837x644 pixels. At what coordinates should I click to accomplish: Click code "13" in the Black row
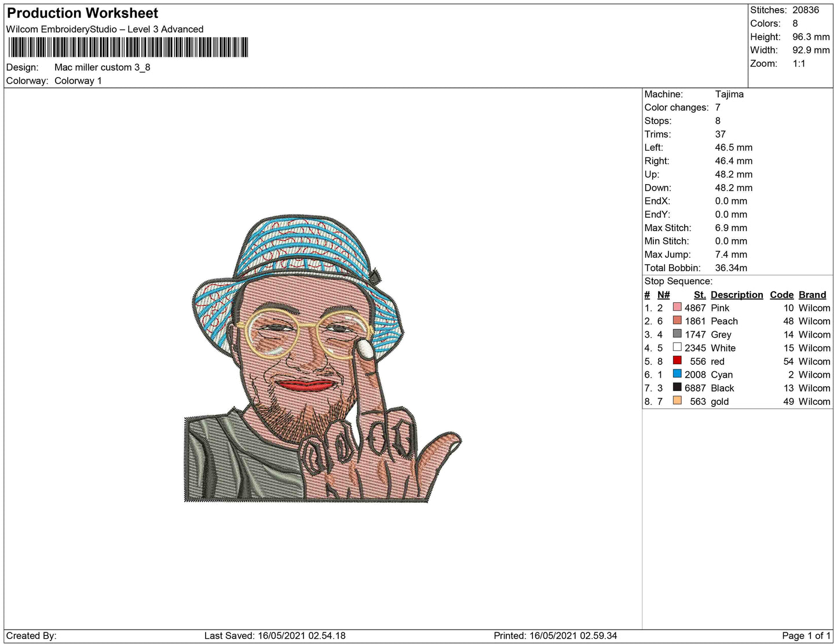(x=788, y=387)
